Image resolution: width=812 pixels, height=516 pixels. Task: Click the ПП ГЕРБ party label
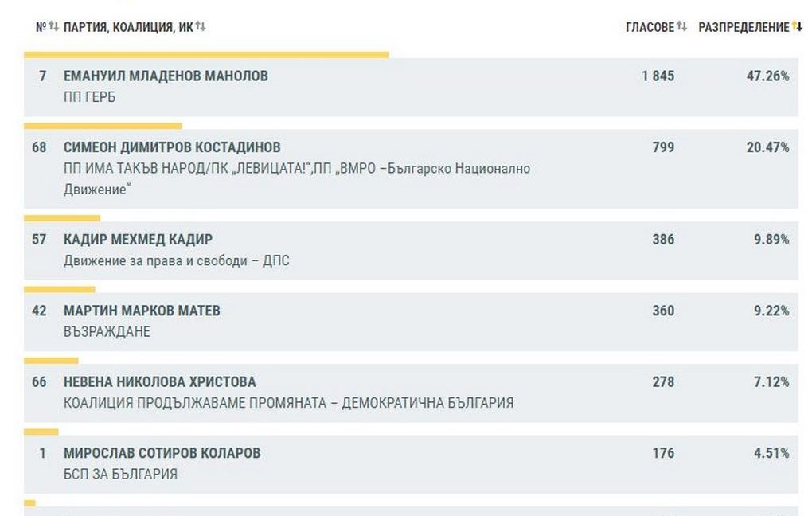click(x=89, y=97)
